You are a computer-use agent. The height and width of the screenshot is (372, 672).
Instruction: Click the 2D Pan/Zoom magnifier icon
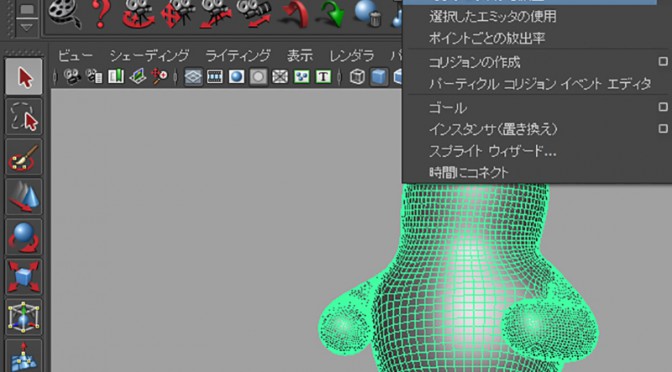tap(159, 77)
